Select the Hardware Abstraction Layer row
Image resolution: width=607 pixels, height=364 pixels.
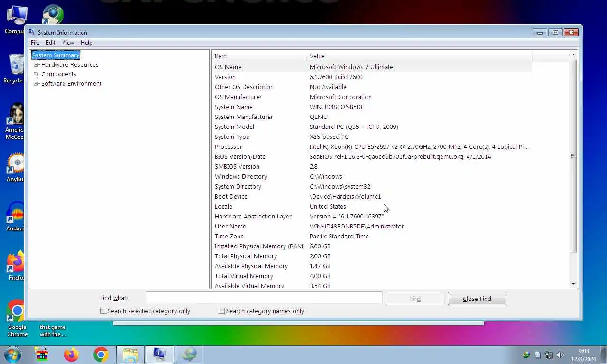371,216
